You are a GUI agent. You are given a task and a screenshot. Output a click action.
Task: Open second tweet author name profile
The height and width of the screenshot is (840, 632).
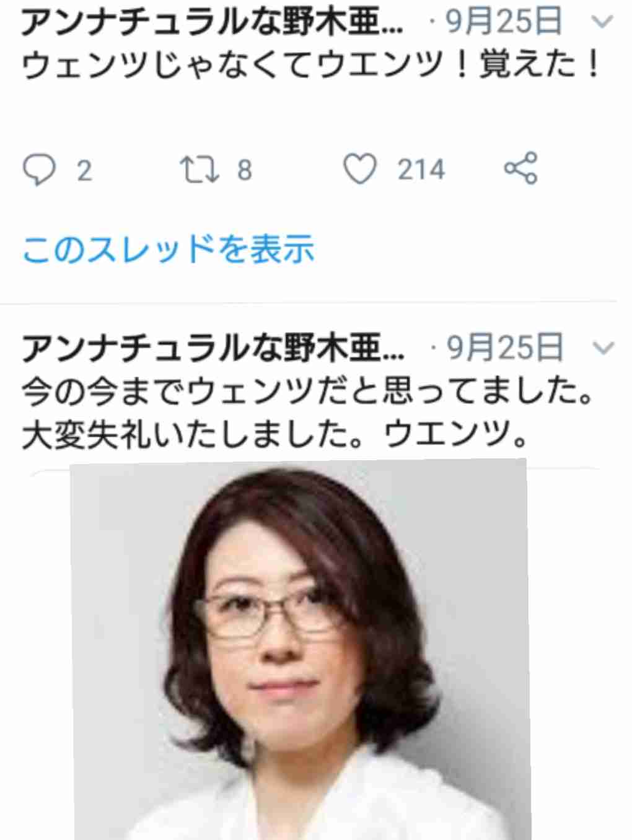click(x=213, y=348)
